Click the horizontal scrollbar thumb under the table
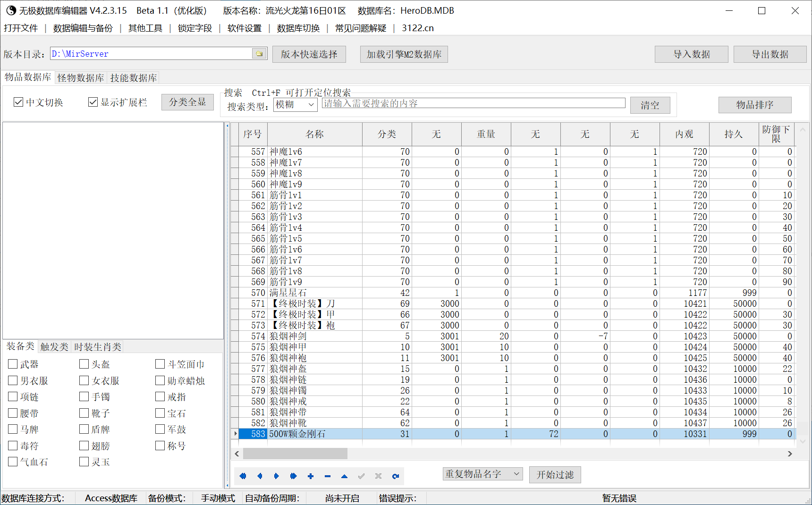Image resolution: width=812 pixels, height=505 pixels. pos(295,454)
